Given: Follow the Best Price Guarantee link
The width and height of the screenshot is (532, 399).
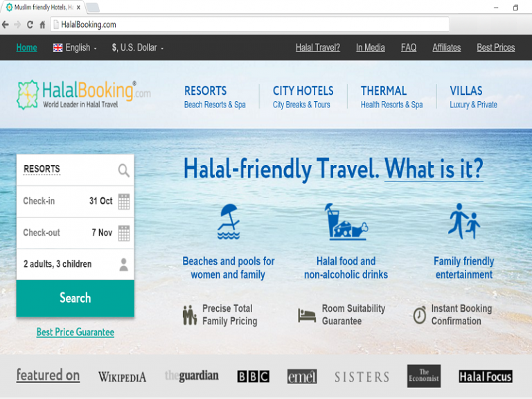Looking at the screenshot, I should [x=76, y=332].
